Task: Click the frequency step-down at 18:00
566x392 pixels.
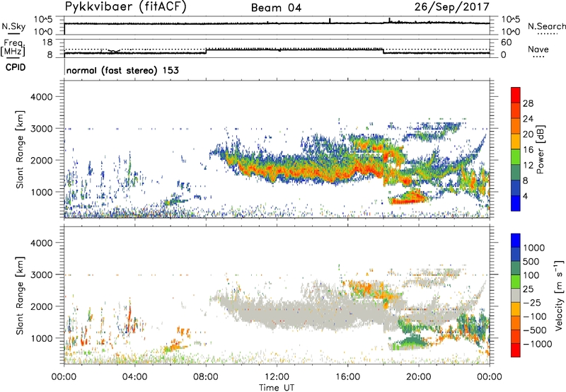Action: coord(383,51)
